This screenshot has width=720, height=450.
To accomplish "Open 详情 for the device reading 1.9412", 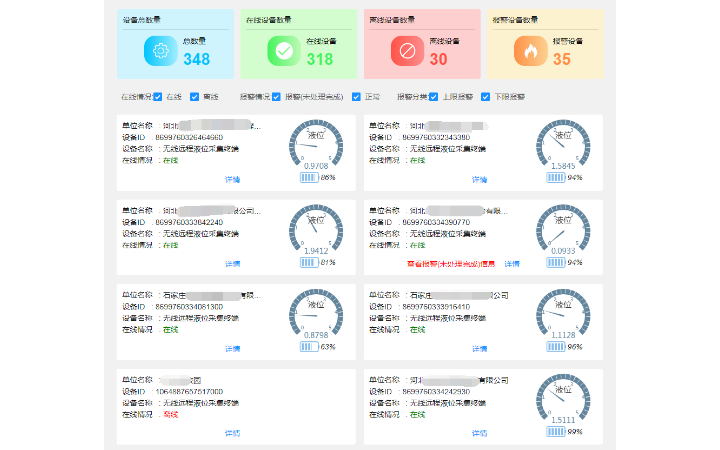I will tap(232, 264).
